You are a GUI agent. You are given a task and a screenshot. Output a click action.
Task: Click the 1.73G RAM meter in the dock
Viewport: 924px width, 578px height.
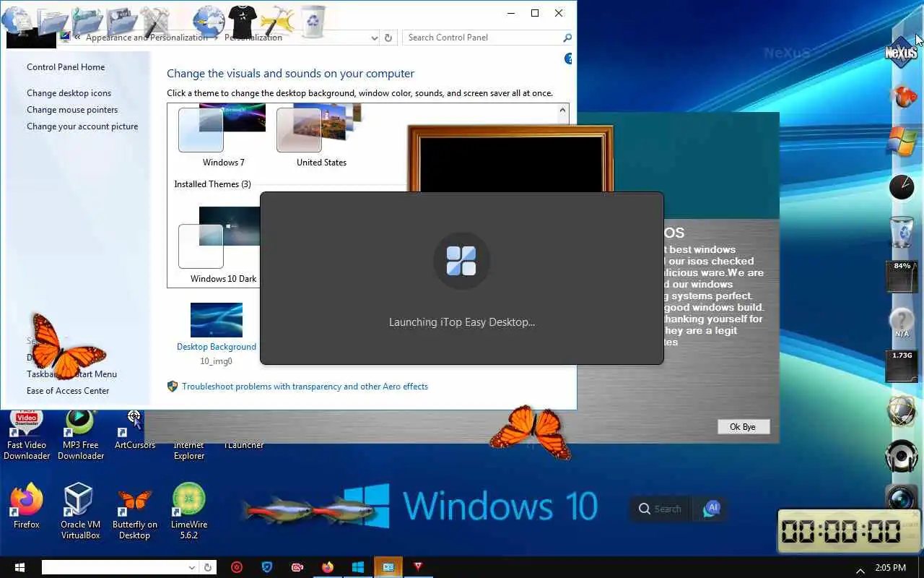pos(902,366)
